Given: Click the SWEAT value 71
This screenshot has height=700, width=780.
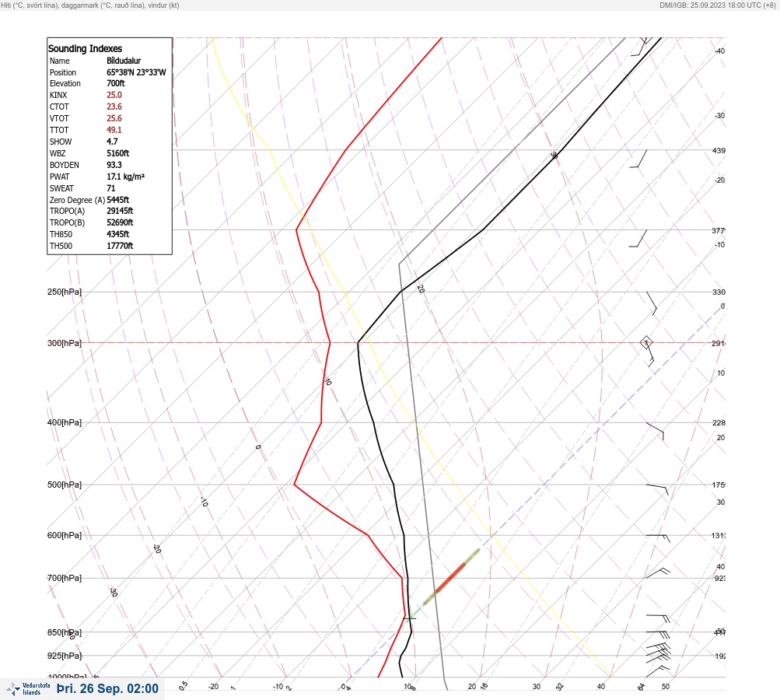Looking at the screenshot, I should (111, 188).
